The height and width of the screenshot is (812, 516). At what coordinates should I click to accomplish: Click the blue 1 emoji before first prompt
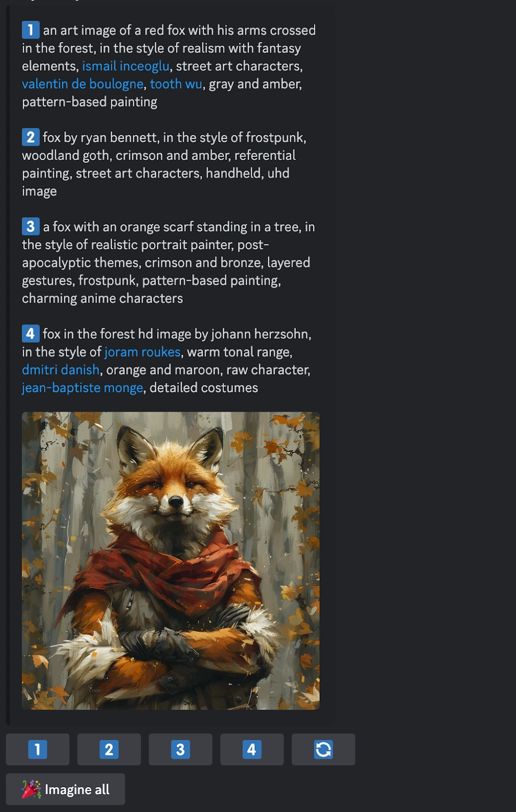(x=30, y=30)
